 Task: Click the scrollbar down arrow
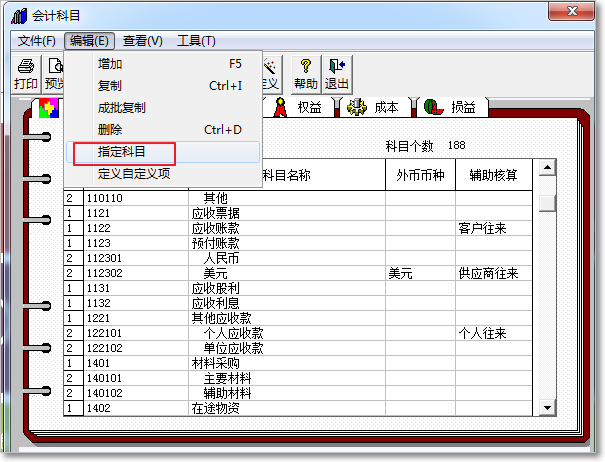tap(547, 408)
